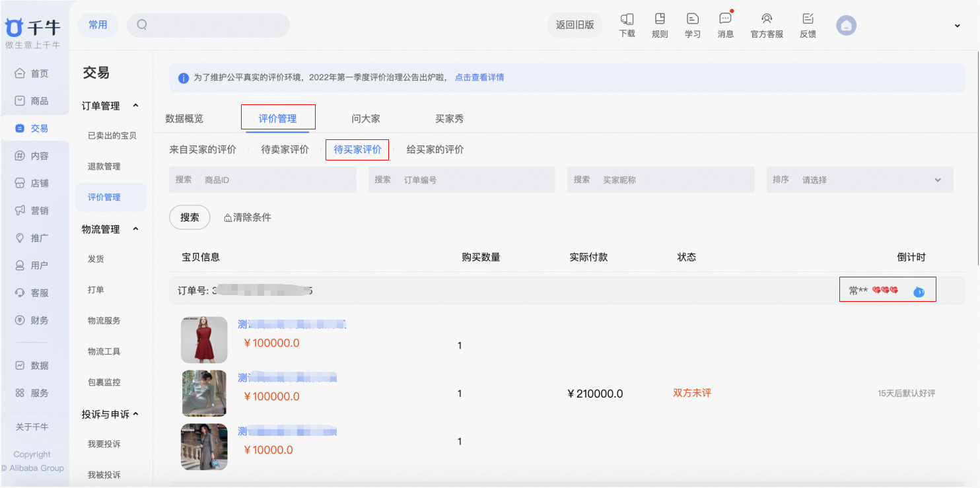Expand the account dropdown arrow at top right
Image resolution: width=980 pixels, height=488 pixels.
click(x=957, y=26)
